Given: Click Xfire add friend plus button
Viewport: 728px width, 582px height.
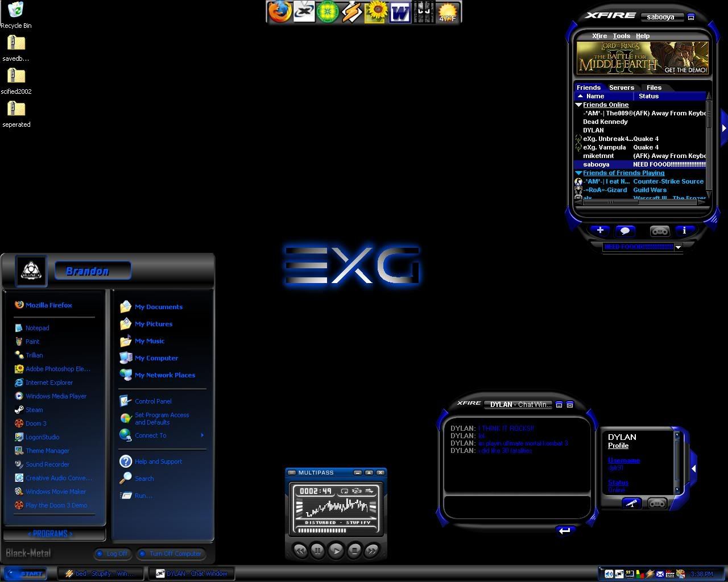Looking at the screenshot, I should coord(599,230).
